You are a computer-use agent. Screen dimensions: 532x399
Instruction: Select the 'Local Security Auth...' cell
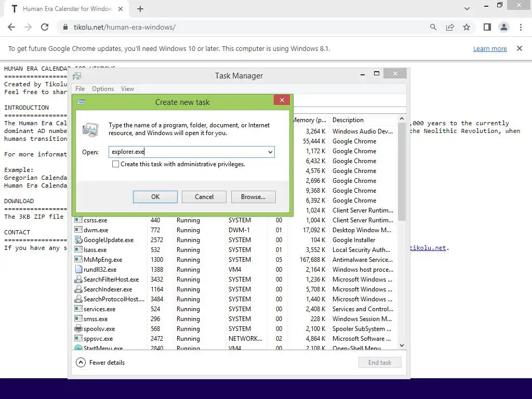pos(361,250)
